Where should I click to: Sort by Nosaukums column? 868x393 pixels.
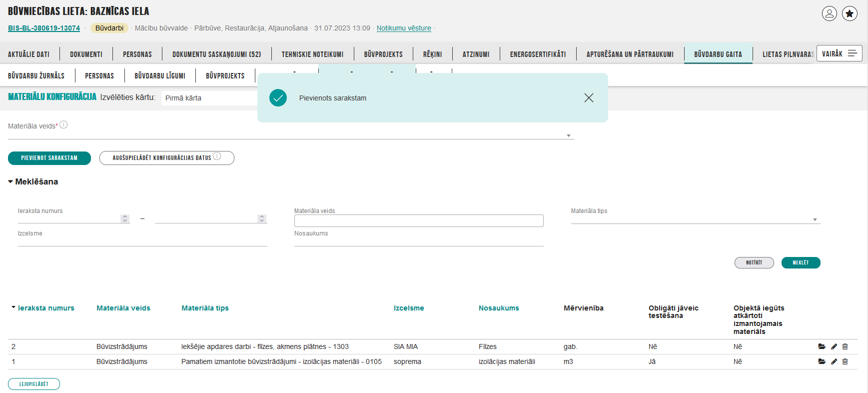499,308
